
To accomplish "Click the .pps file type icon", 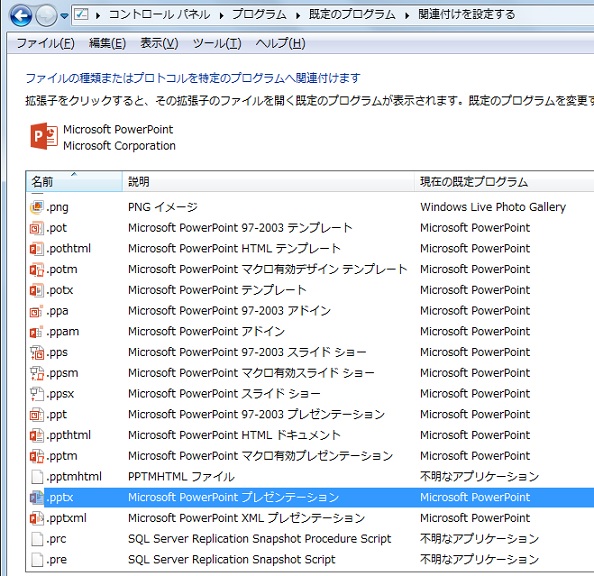I will (x=37, y=352).
